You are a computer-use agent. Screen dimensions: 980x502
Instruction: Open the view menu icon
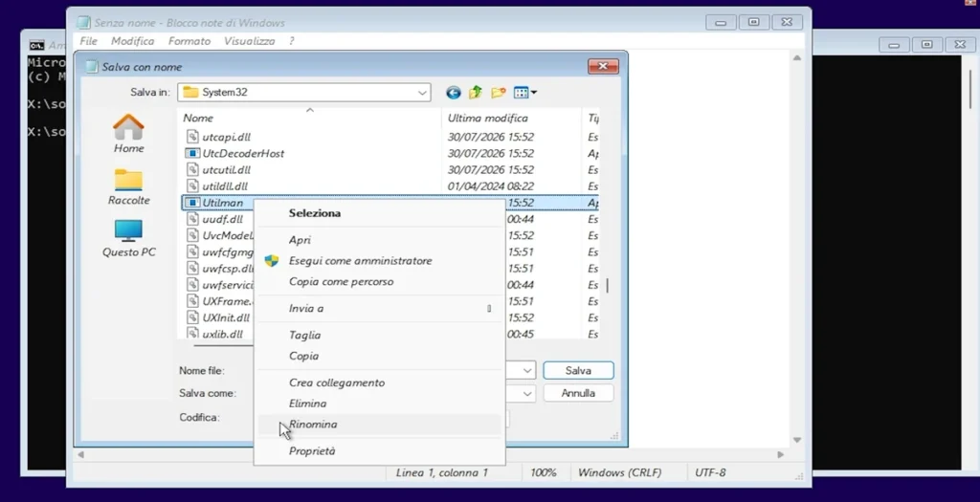pos(525,93)
